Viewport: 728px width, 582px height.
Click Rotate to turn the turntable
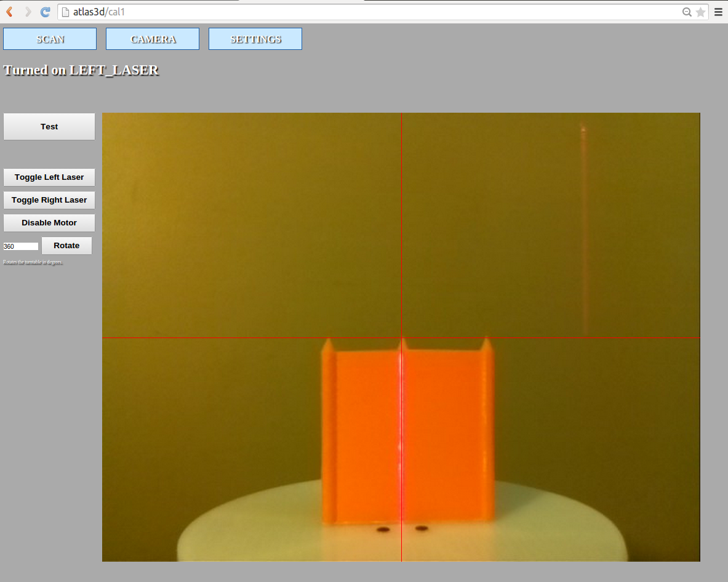point(66,246)
